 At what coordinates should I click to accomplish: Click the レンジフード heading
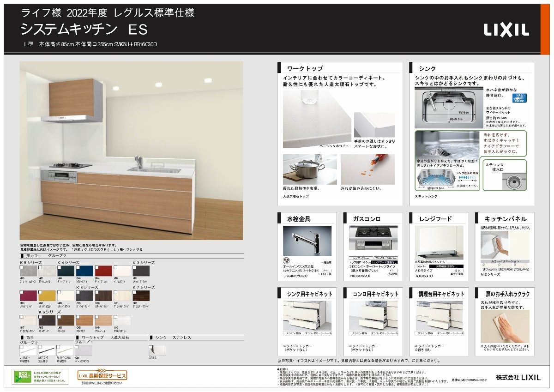pos(435,219)
